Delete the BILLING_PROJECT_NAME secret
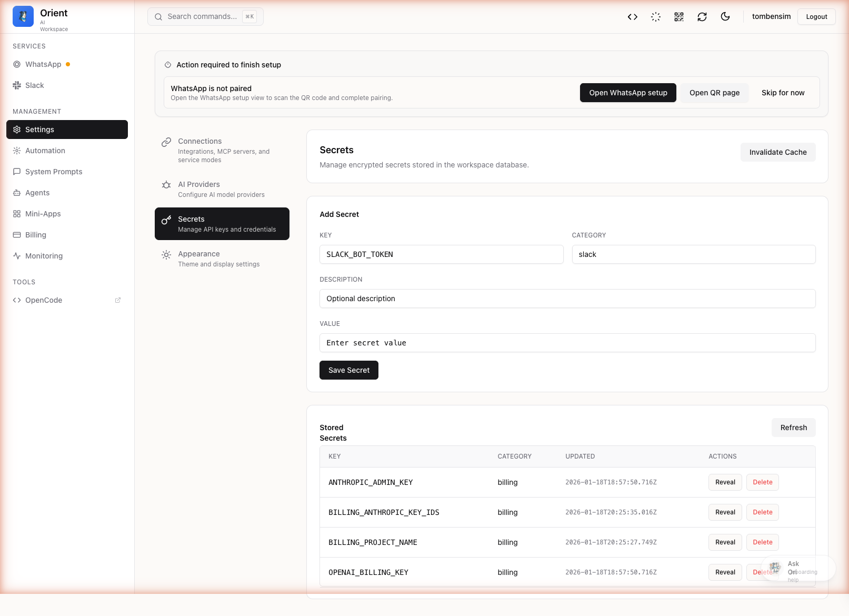This screenshot has height=616, width=849. 762,542
